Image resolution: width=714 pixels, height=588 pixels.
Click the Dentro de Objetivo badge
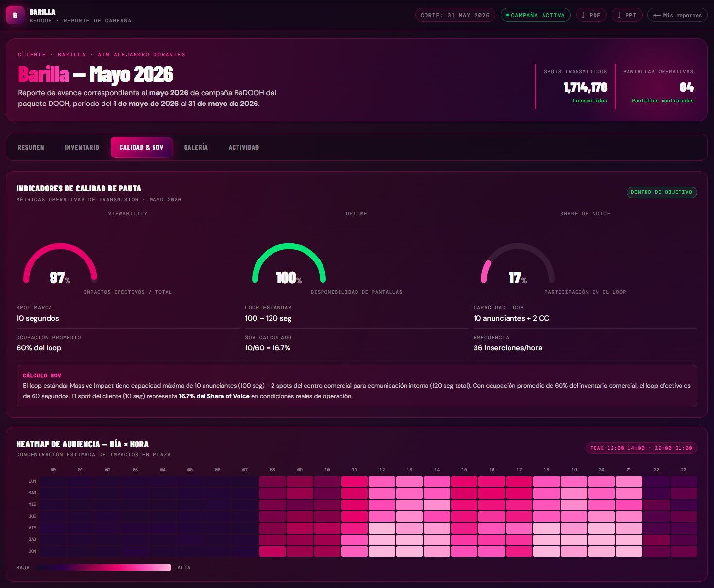(x=662, y=192)
